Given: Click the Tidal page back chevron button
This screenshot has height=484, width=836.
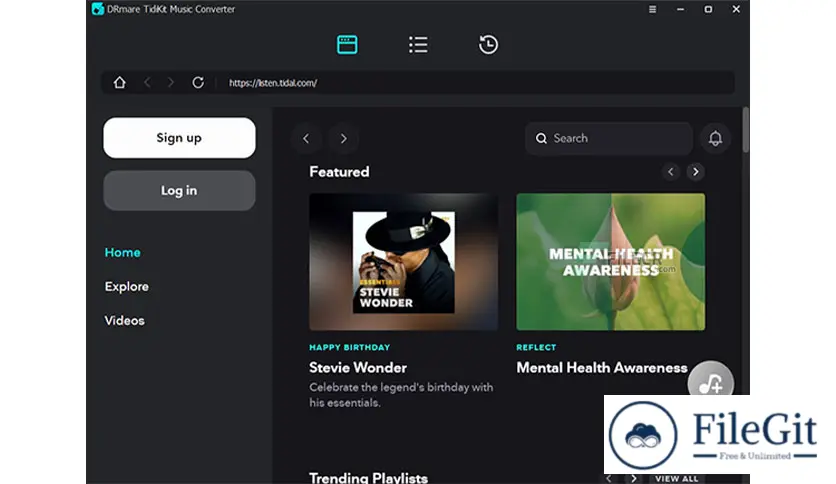Looking at the screenshot, I should [306, 139].
